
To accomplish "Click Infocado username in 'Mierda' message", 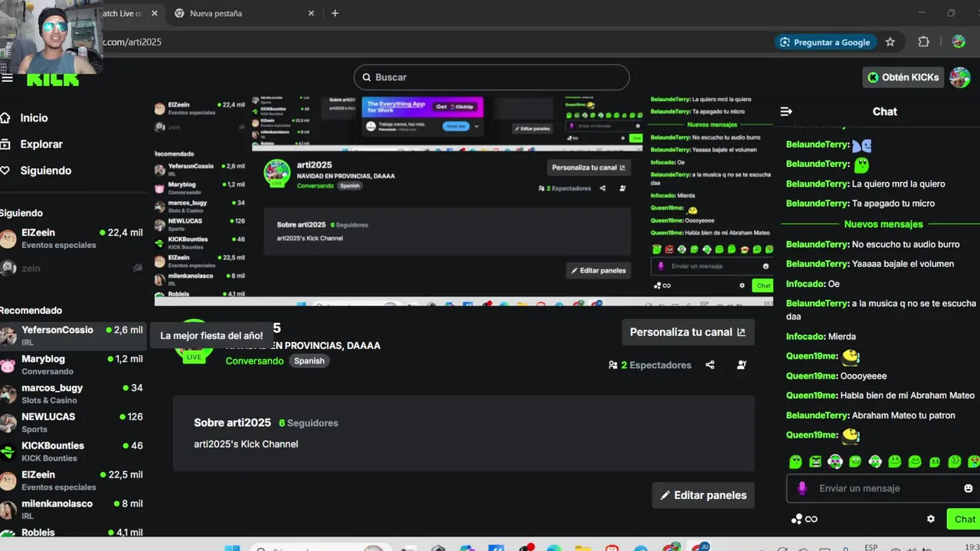I will tap(805, 337).
